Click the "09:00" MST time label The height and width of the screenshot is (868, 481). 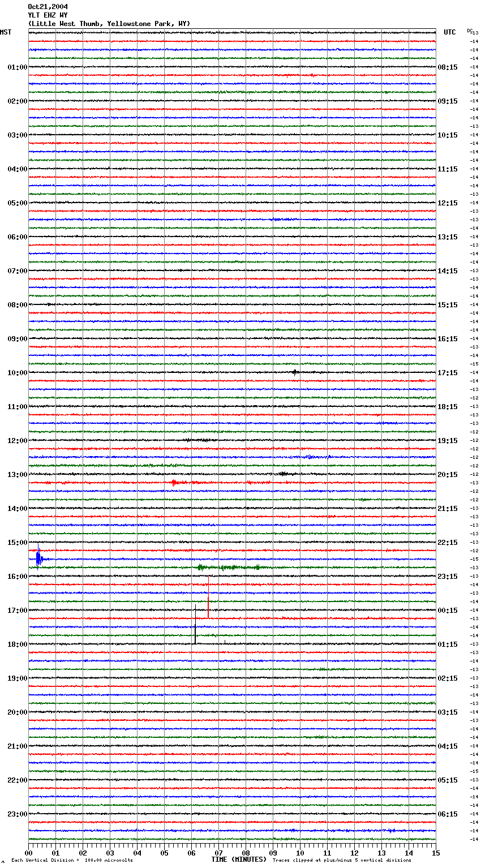pyautogui.click(x=18, y=339)
